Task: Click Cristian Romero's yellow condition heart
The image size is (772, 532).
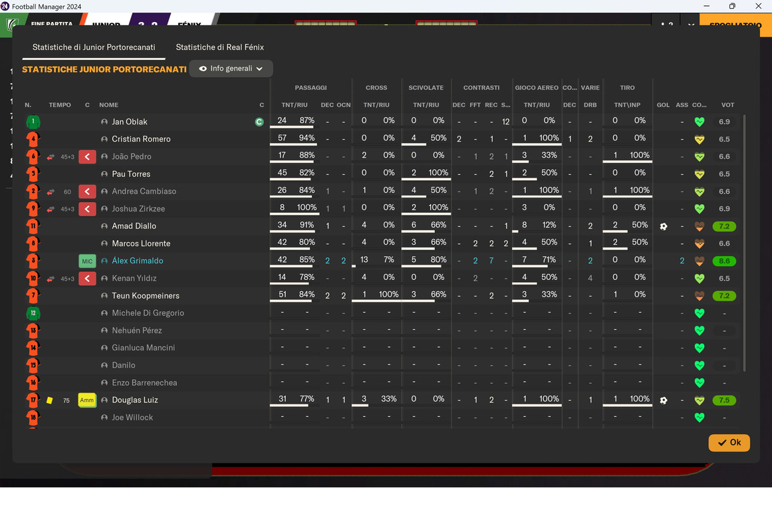Action: click(699, 140)
